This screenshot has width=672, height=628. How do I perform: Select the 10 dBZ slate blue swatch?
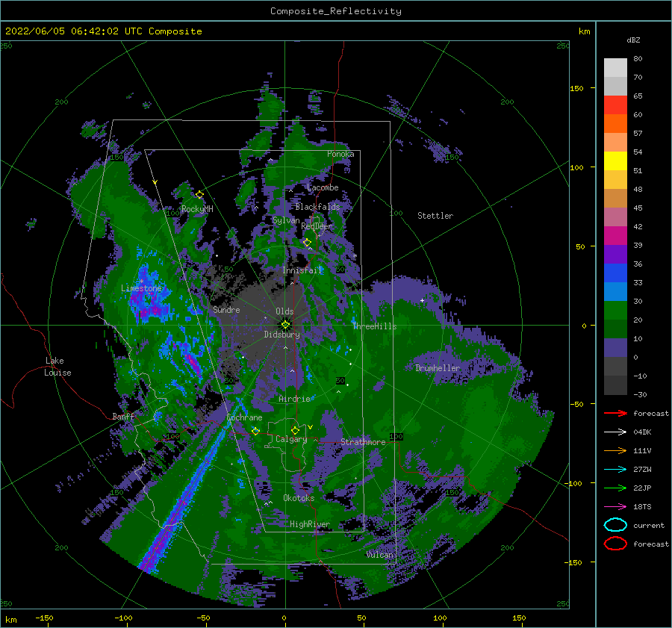615,348
